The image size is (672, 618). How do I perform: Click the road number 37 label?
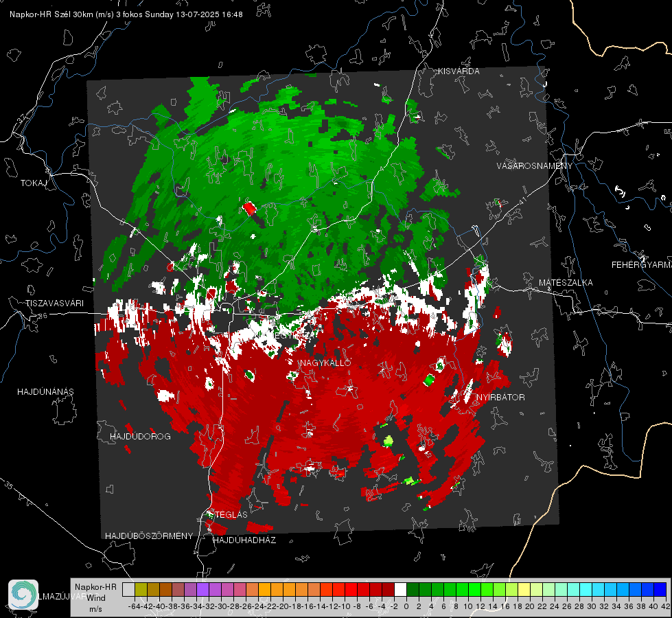click(x=22, y=118)
